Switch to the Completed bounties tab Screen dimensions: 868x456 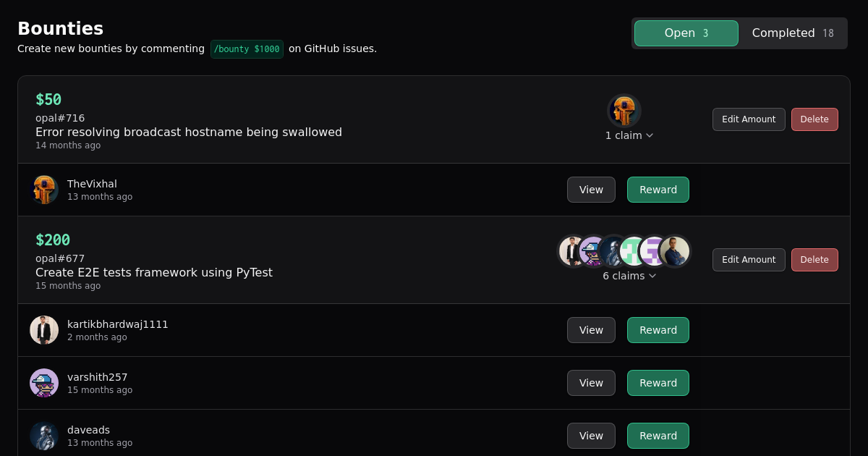point(793,33)
